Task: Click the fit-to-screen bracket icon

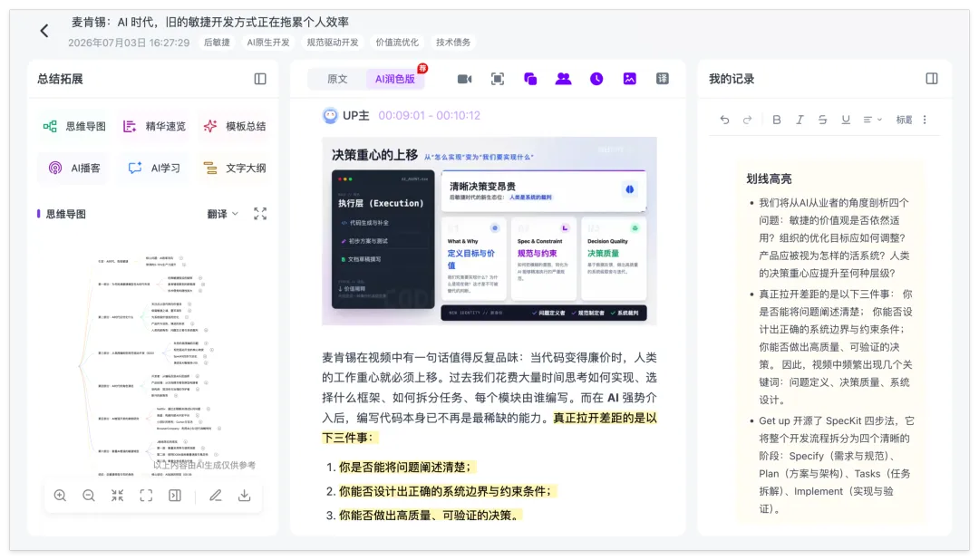Action: 146,496
